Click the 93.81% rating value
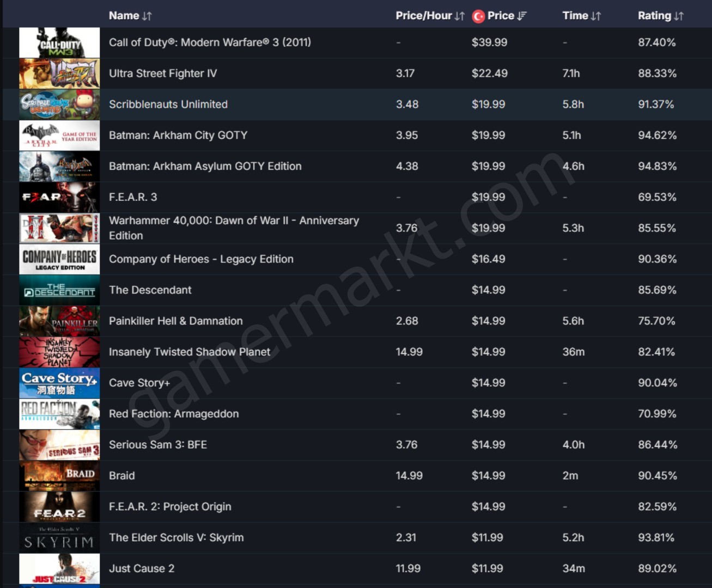Image resolution: width=712 pixels, height=588 pixels. (657, 538)
